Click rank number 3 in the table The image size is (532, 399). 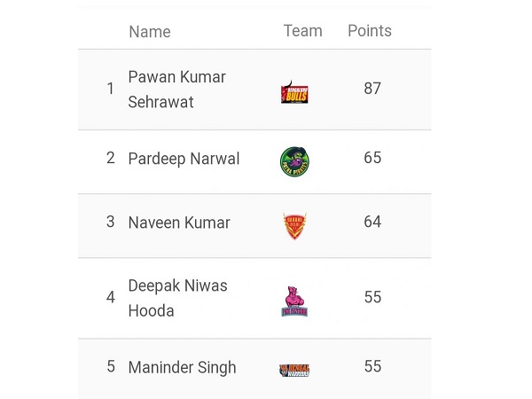(110, 222)
